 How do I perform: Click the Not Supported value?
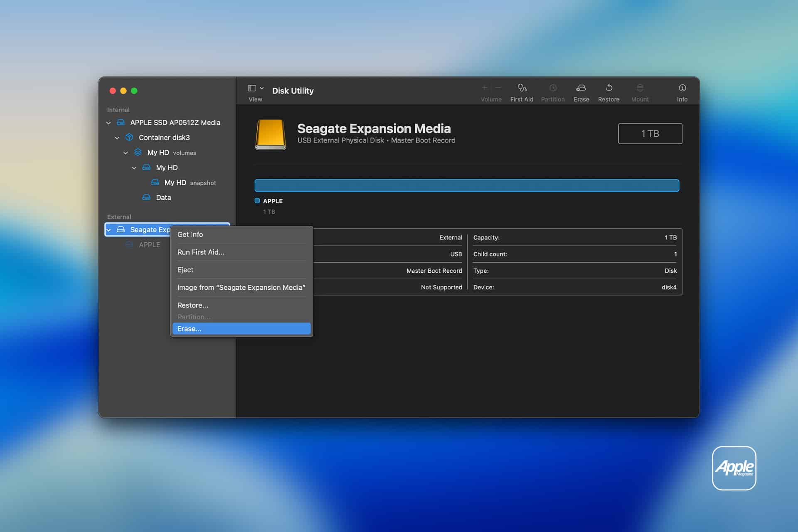click(x=441, y=287)
